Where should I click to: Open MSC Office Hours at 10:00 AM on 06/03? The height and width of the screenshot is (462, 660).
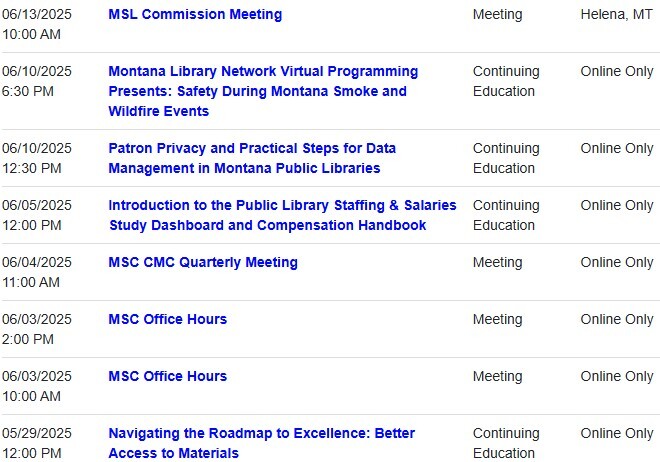167,376
